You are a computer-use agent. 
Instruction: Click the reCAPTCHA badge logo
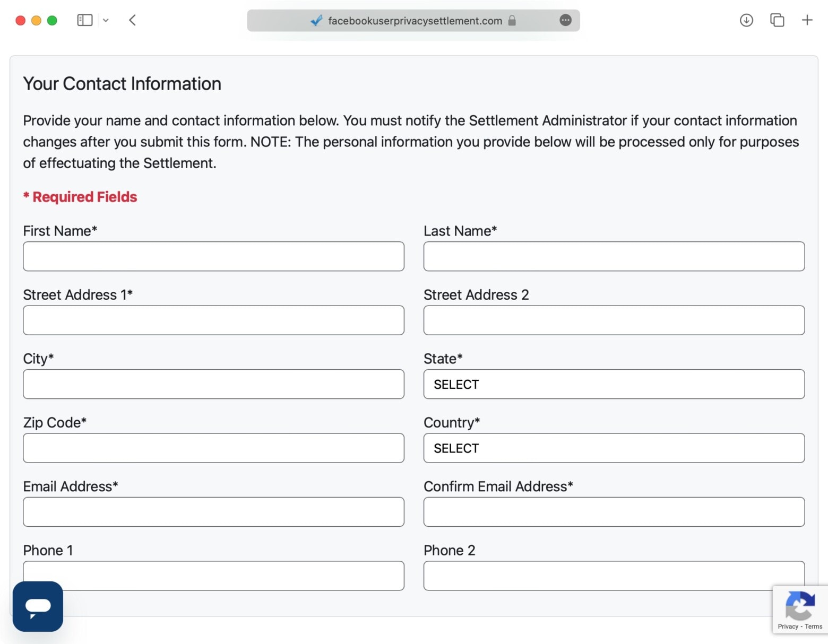click(x=800, y=605)
